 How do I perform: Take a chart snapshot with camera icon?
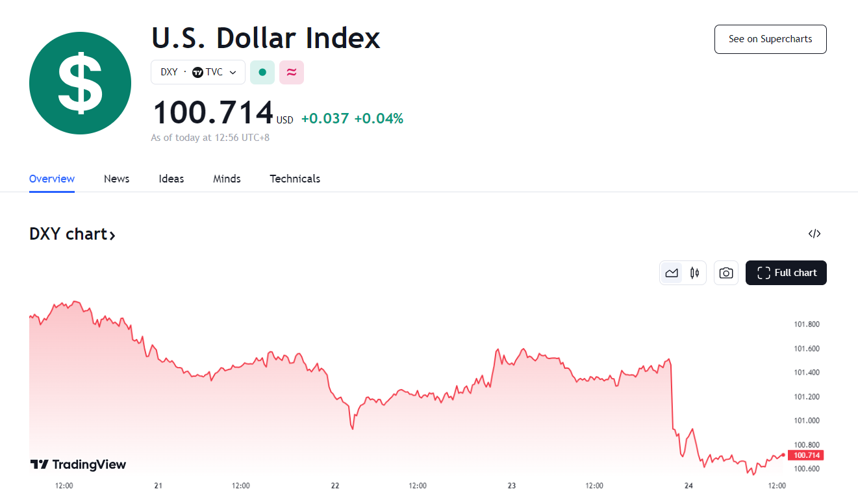(x=726, y=273)
